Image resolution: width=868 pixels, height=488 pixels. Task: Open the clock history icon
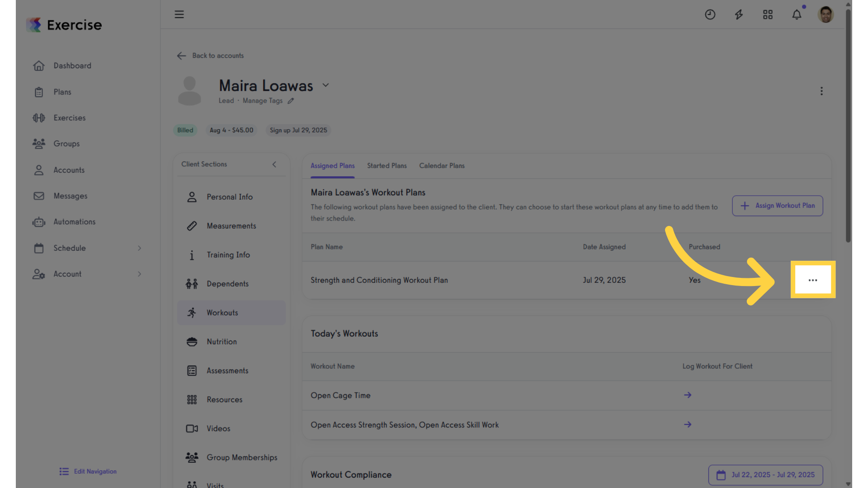[710, 14]
